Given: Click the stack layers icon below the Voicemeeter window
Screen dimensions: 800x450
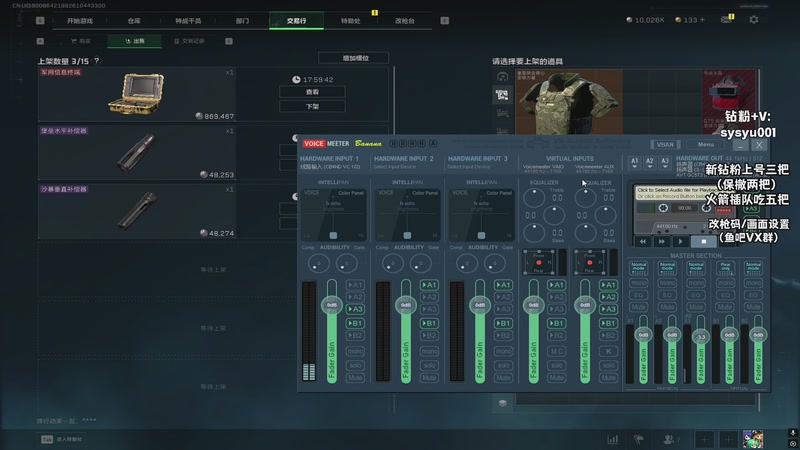Looking at the screenshot, I should click(x=503, y=403).
